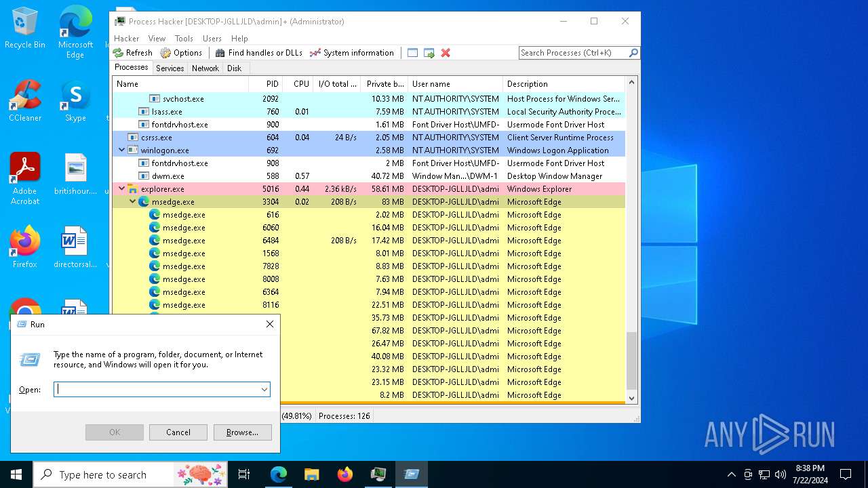Open the Run dialog dropdown arrow
The width and height of the screenshot is (868, 488).
pyautogui.click(x=264, y=390)
